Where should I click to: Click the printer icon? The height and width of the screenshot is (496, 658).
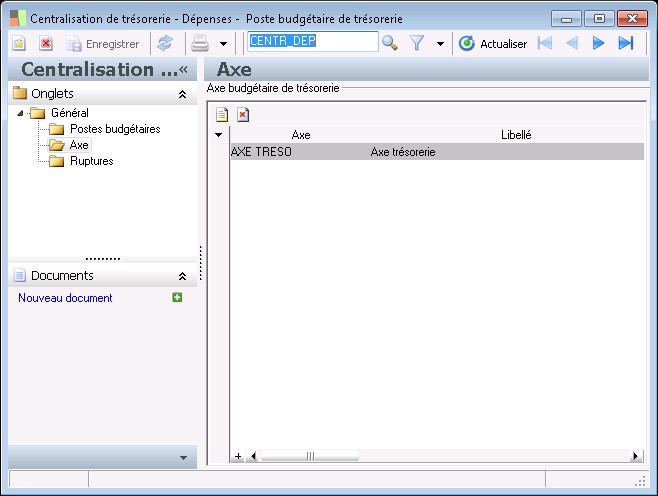pos(200,43)
